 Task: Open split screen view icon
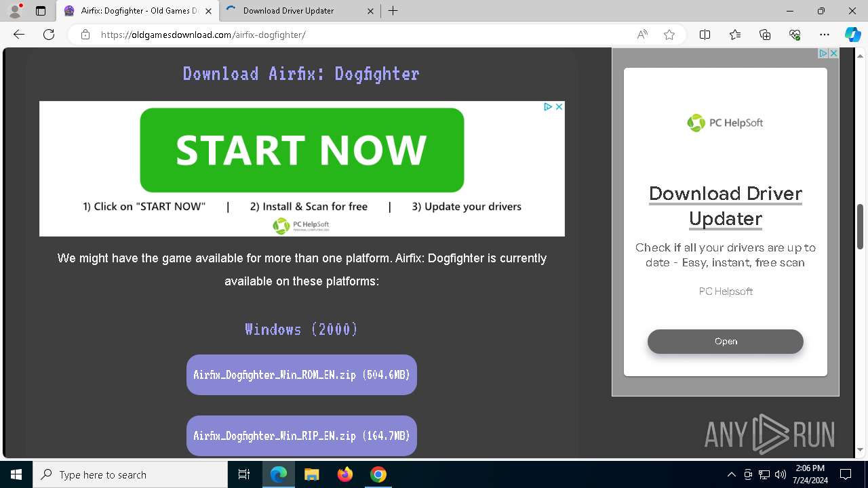tap(705, 35)
